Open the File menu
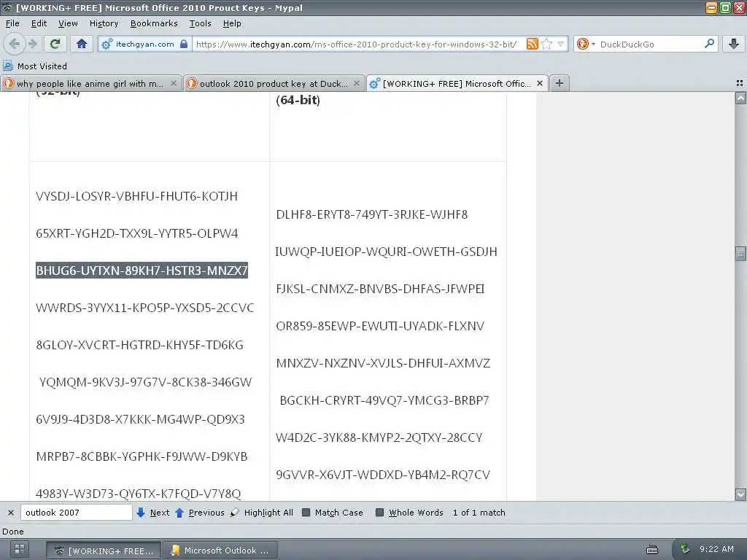 tap(12, 23)
